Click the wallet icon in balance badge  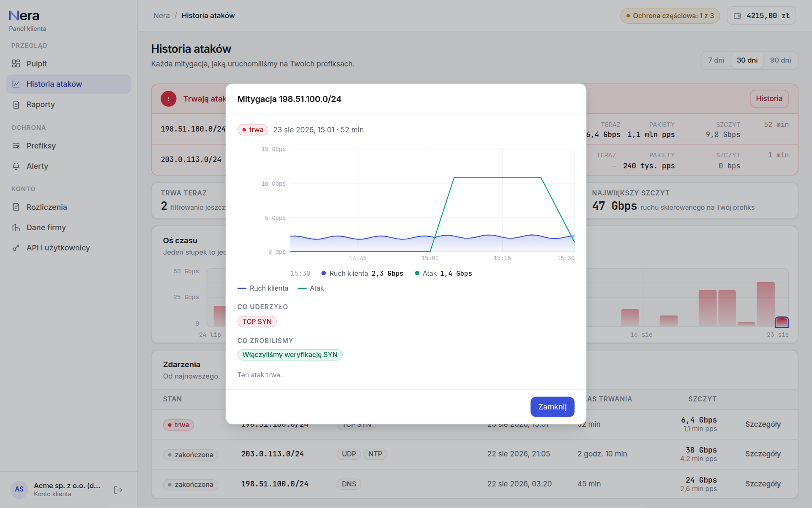tap(738, 16)
